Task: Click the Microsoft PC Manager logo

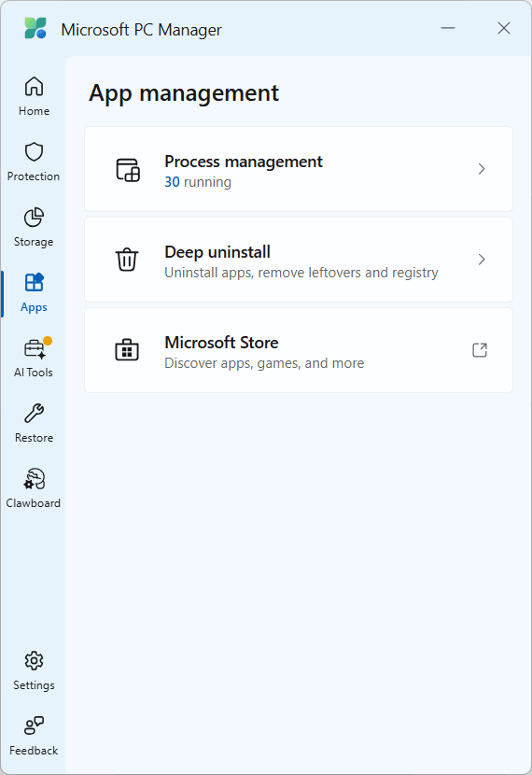Action: [x=35, y=28]
